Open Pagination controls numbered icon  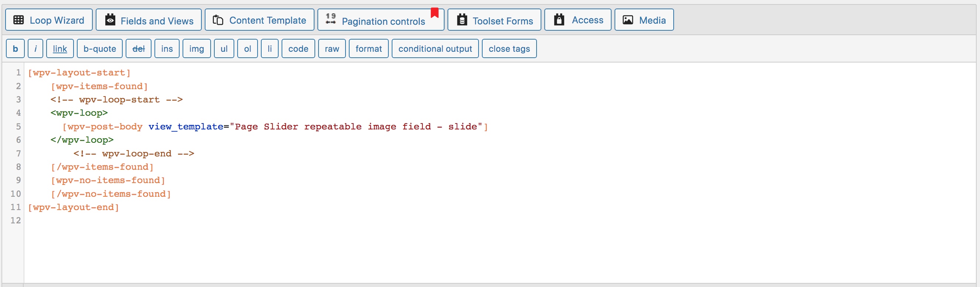(x=331, y=18)
